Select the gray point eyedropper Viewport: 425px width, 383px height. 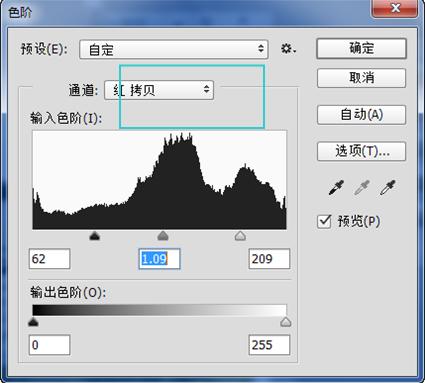coord(362,187)
